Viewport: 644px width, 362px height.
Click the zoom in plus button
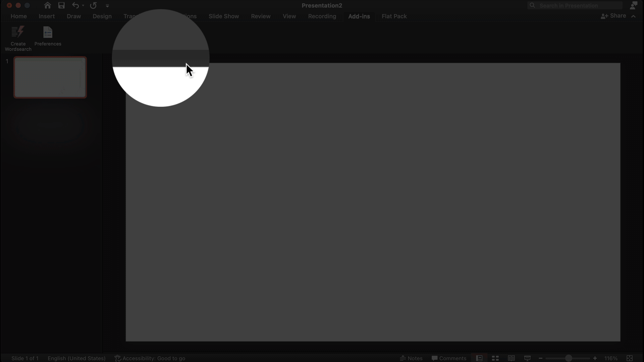(x=595, y=358)
